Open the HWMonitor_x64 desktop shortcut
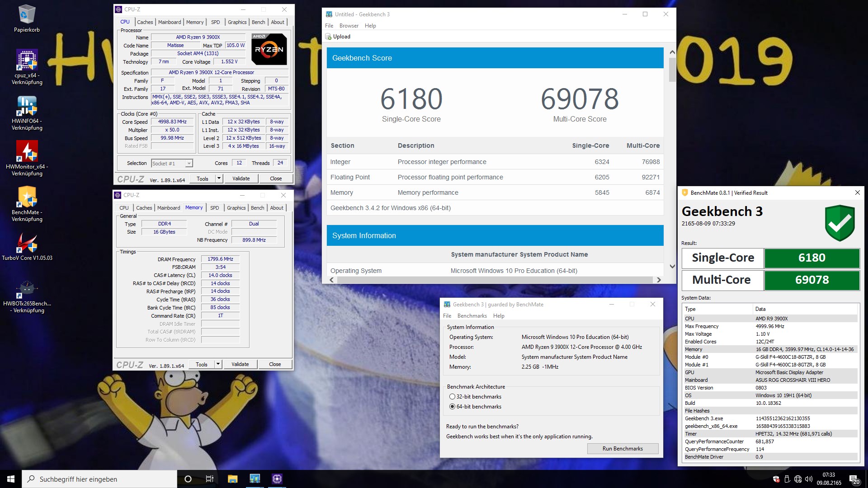 (27, 158)
